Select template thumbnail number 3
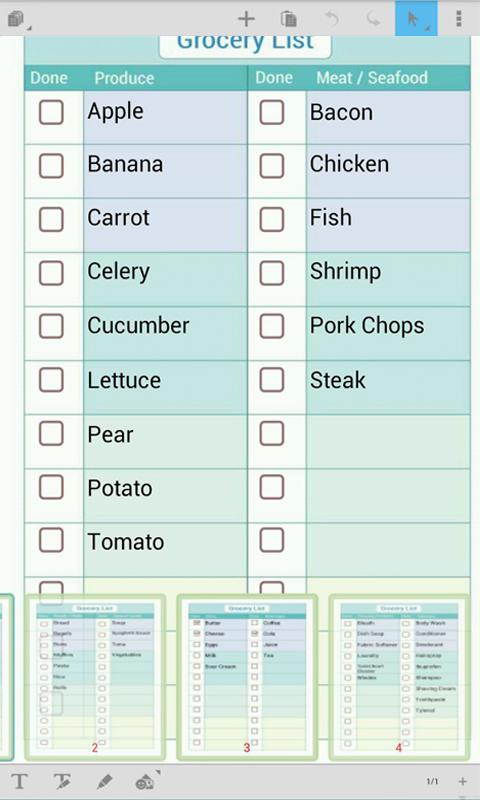This screenshot has width=480, height=800. pyautogui.click(x=247, y=677)
